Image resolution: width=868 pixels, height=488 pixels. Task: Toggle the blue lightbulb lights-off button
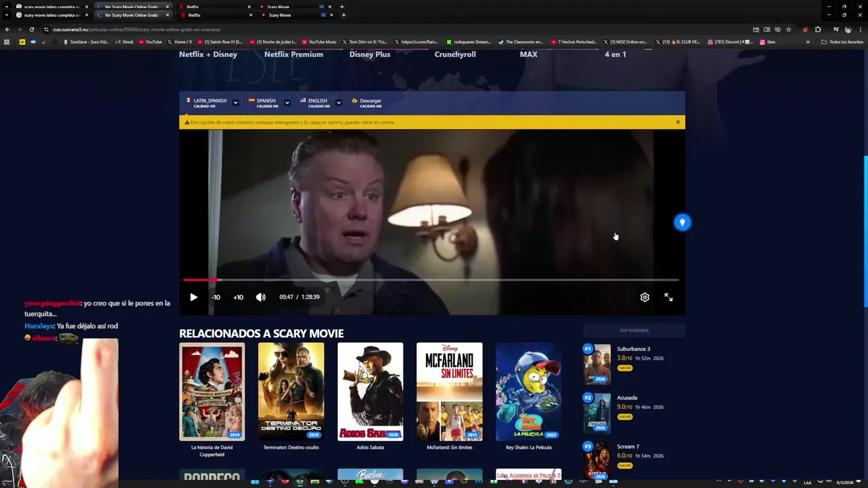[x=682, y=222]
